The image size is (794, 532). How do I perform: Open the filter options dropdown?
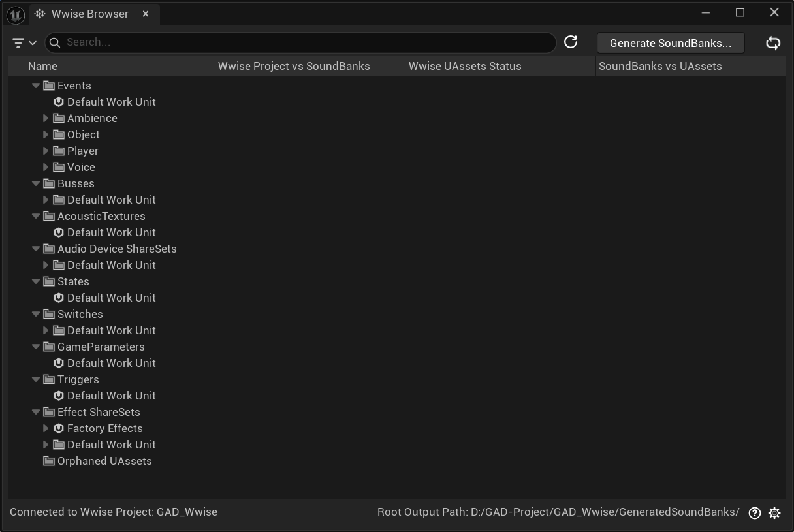24,42
